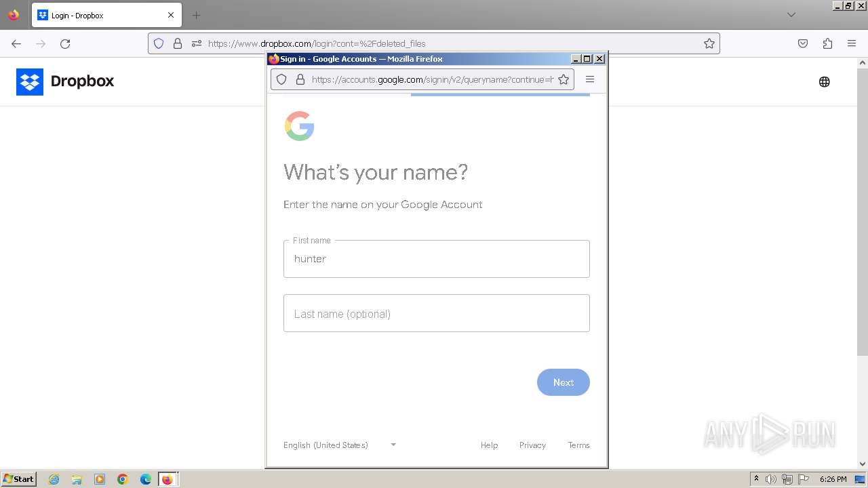Minimize the Google sign-in popup window
The image size is (868, 488).
click(x=576, y=59)
